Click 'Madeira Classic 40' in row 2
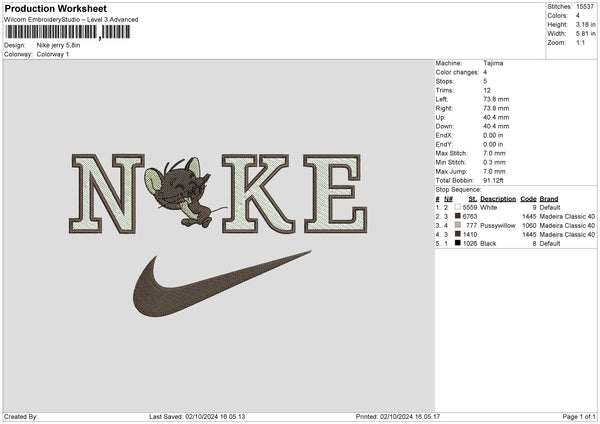 click(567, 217)
